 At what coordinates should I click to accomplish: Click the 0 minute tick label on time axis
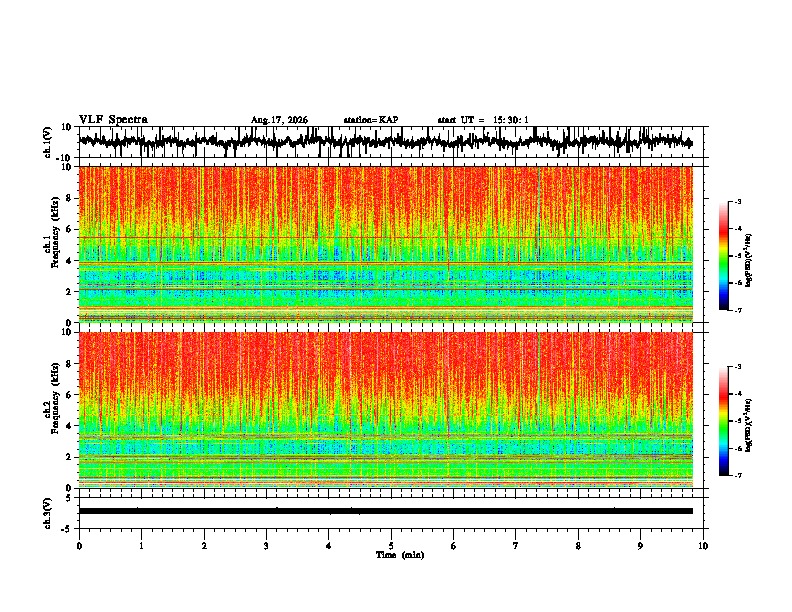(x=79, y=546)
